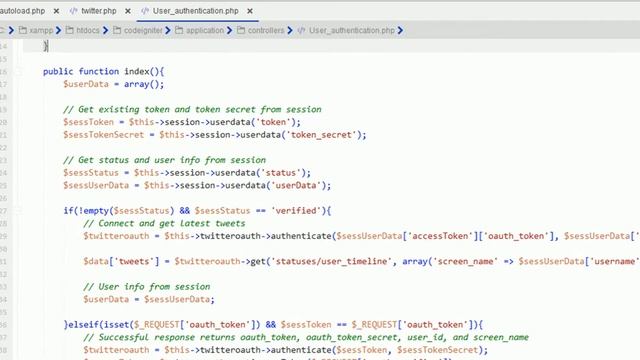Click the 'verified' string in the if condition
Image resolution: width=640 pixels, height=360 pixels.
(x=296, y=211)
